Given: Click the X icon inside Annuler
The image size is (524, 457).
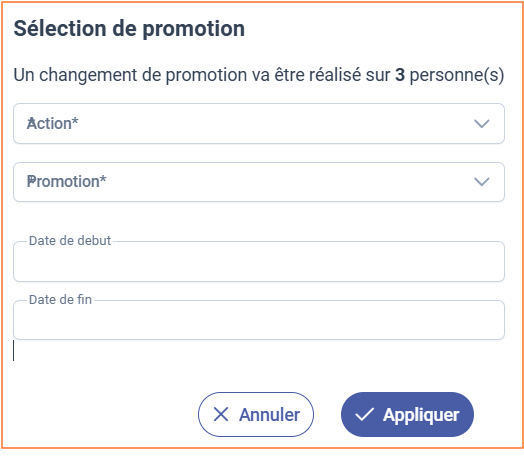Looking at the screenshot, I should click(221, 415).
